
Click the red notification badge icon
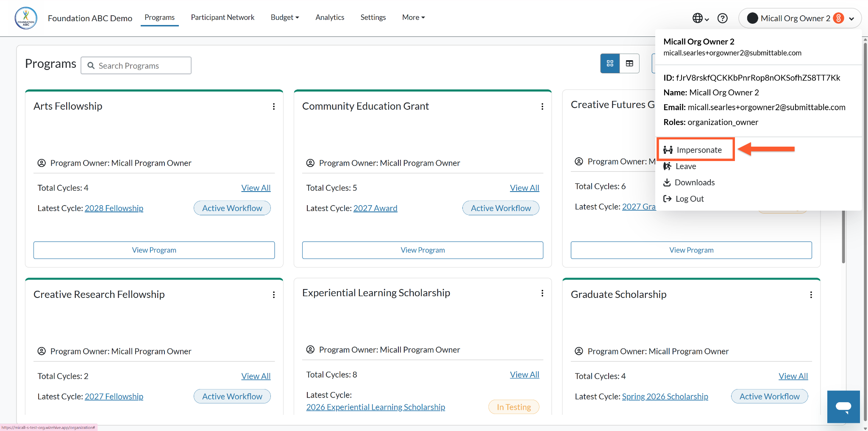click(838, 18)
